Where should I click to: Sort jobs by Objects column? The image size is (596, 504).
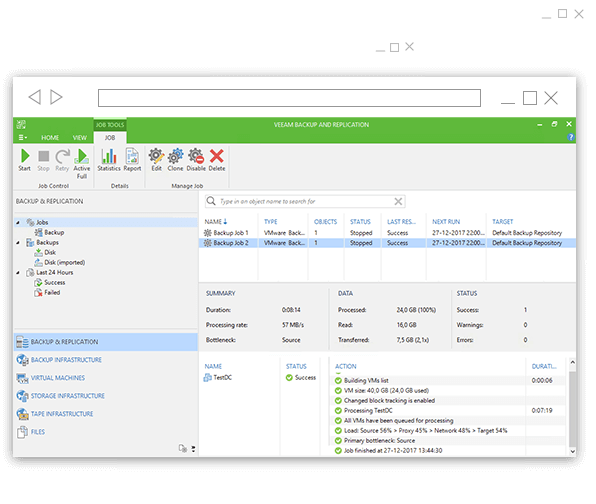325,222
